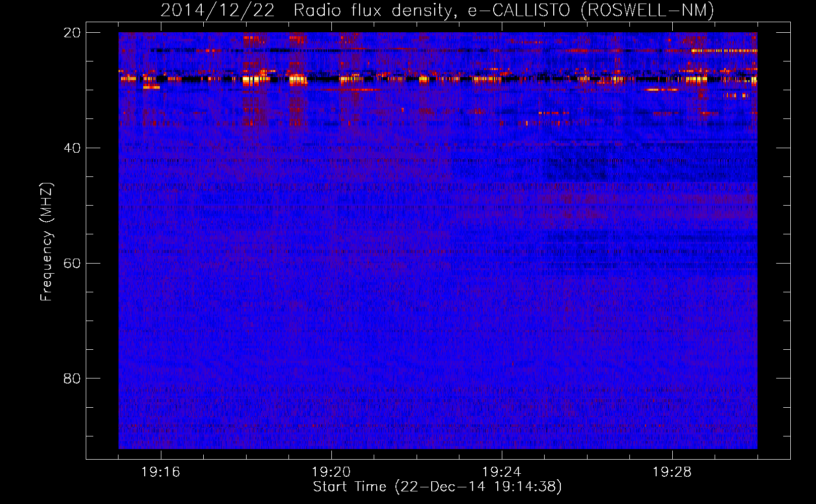
Task: Click the '19:24' time tick label
Action: 502,472
